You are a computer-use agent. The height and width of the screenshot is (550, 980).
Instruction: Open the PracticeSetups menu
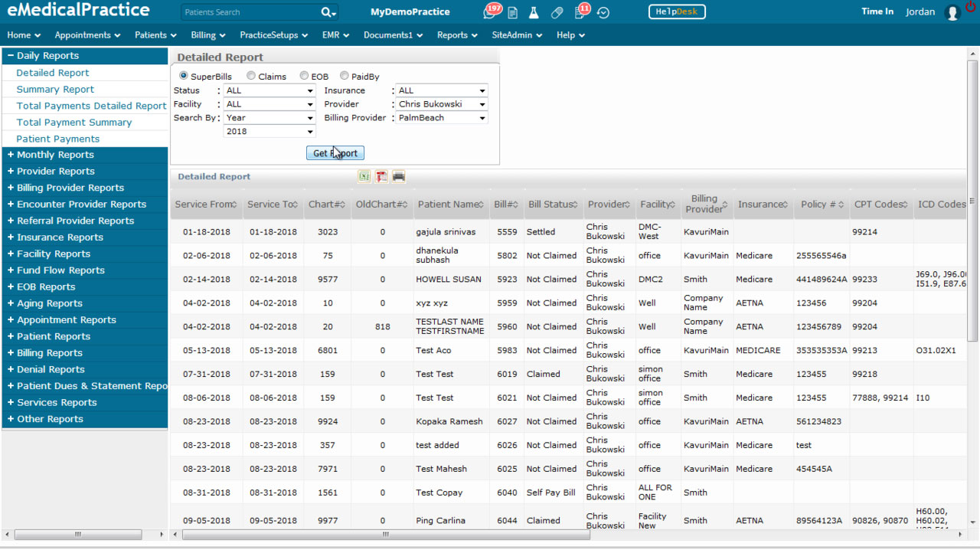click(x=274, y=35)
